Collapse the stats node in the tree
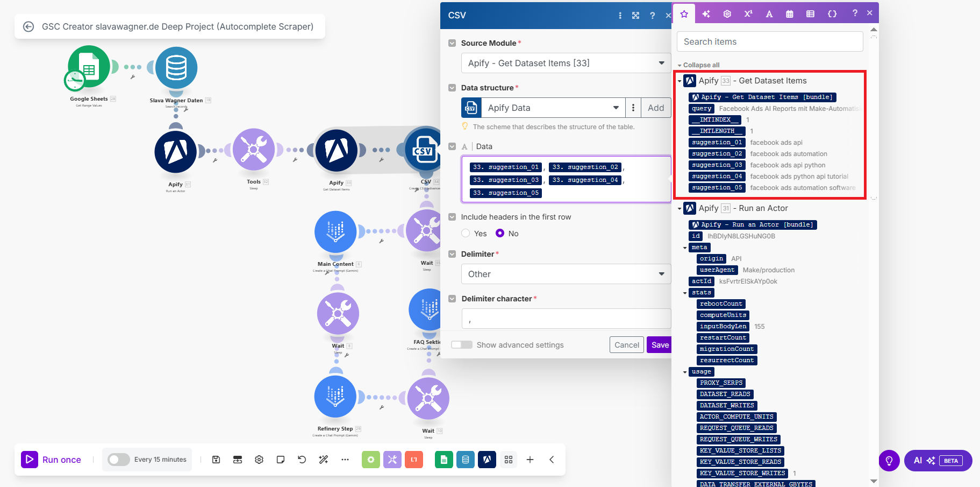The height and width of the screenshot is (487, 980). 685,293
